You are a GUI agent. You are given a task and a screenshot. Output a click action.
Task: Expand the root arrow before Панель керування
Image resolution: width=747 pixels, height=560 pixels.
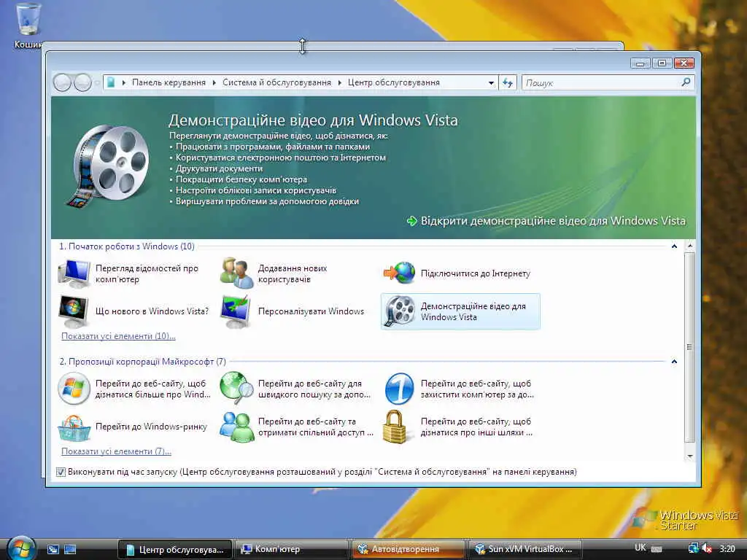tap(124, 83)
